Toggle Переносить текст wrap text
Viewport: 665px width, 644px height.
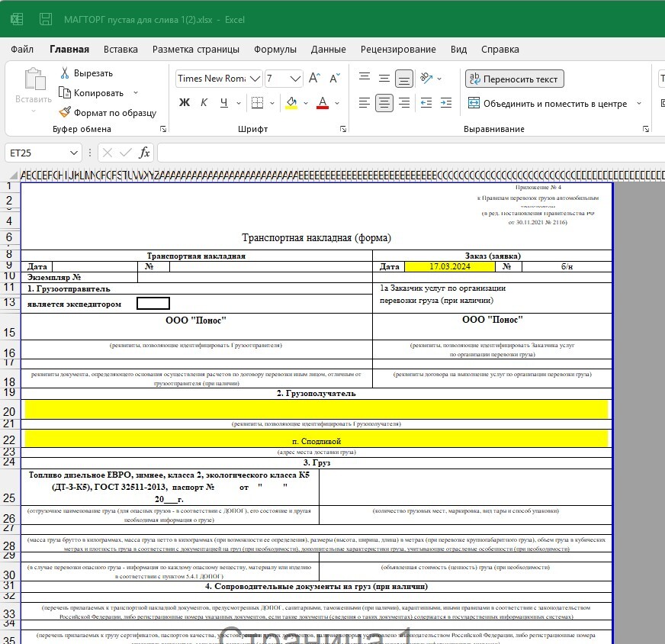pyautogui.click(x=515, y=79)
